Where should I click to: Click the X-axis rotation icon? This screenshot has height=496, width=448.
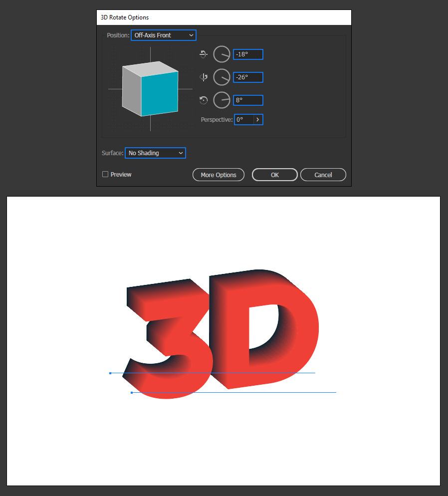click(x=203, y=54)
